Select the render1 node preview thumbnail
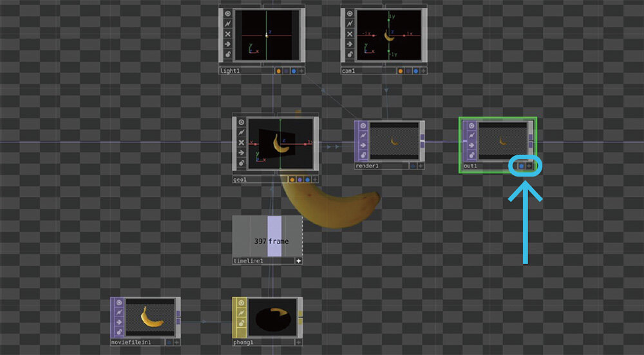Viewport: 644px width, 355px height. coord(393,141)
